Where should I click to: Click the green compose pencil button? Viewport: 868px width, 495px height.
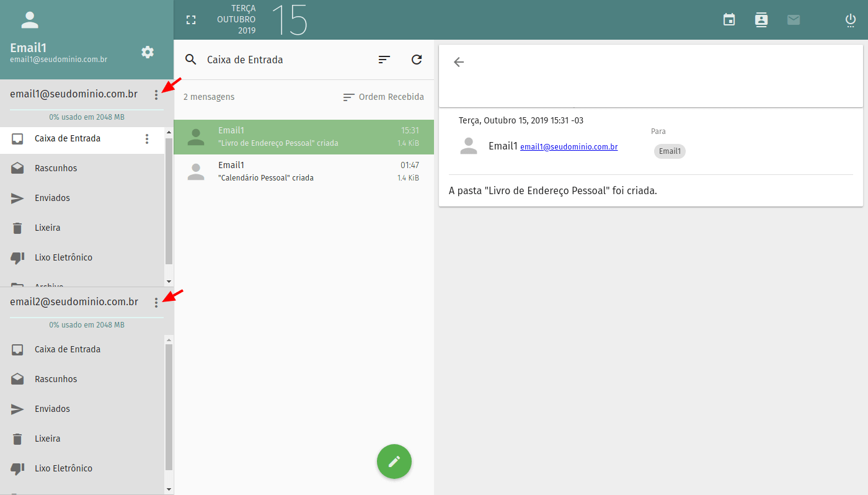(394, 462)
